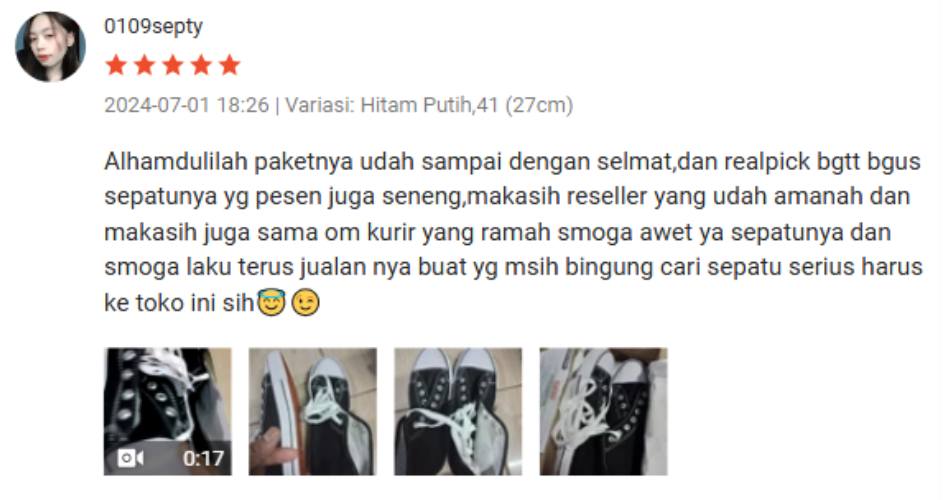
Task: Open the 0109septy username
Action: [x=153, y=26]
